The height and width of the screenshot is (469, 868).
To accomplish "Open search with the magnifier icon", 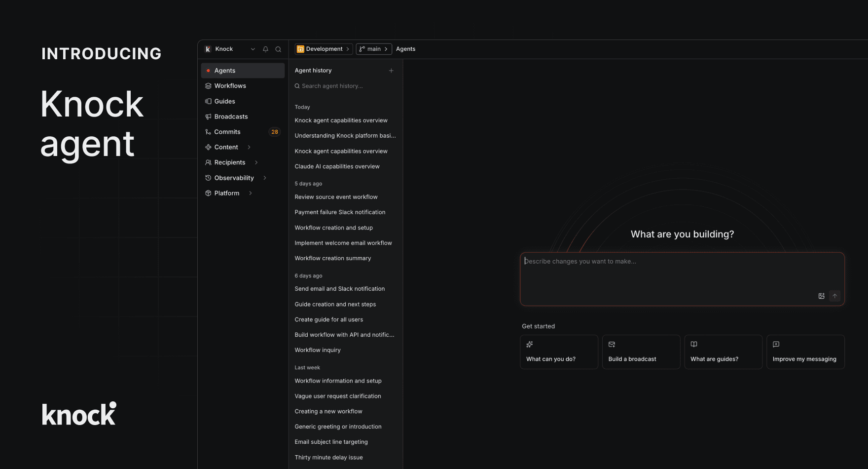I will tap(278, 49).
